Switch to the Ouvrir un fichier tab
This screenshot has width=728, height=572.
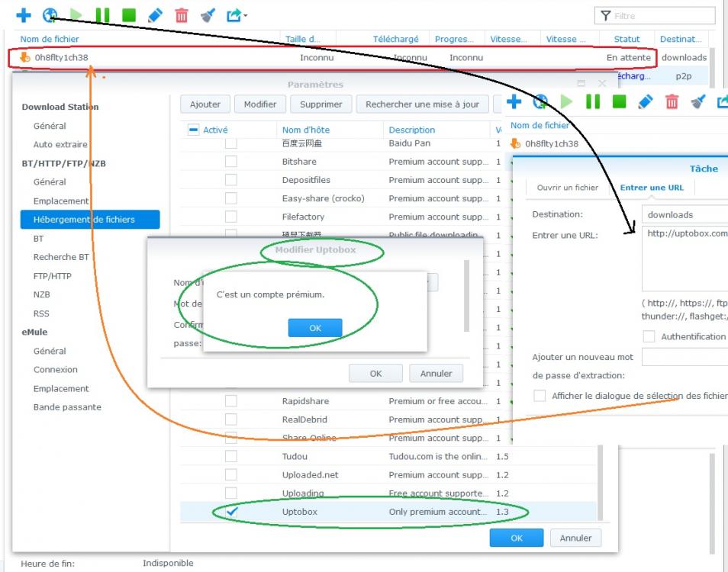coord(567,188)
